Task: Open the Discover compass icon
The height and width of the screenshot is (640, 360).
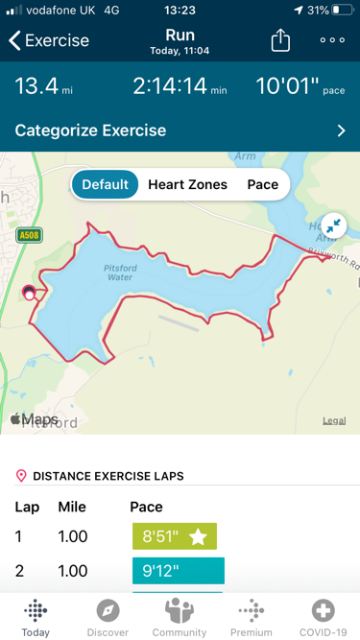Action: point(108,611)
